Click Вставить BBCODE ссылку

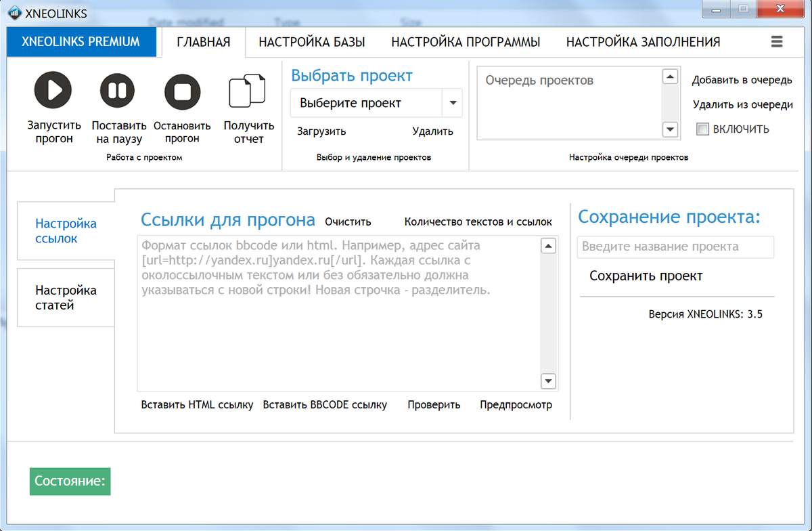pyautogui.click(x=325, y=405)
